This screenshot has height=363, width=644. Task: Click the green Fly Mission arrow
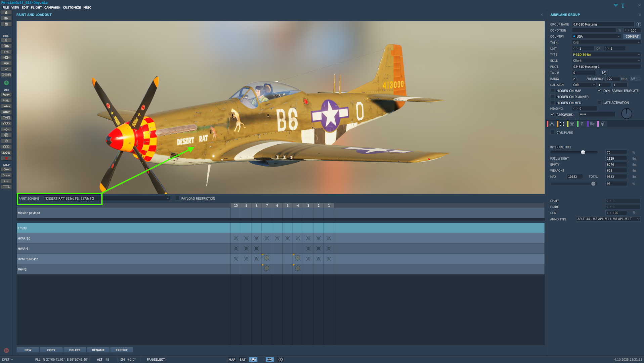point(6,83)
